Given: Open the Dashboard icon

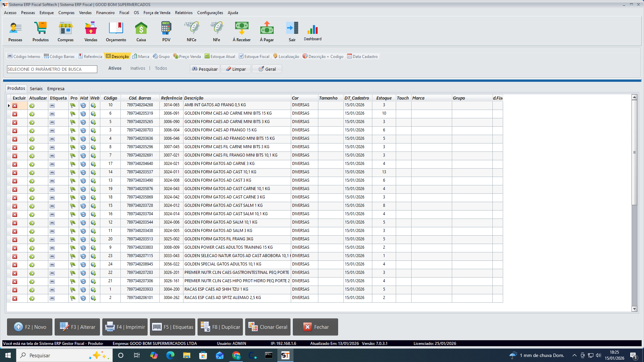Looking at the screenshot, I should pos(312,31).
